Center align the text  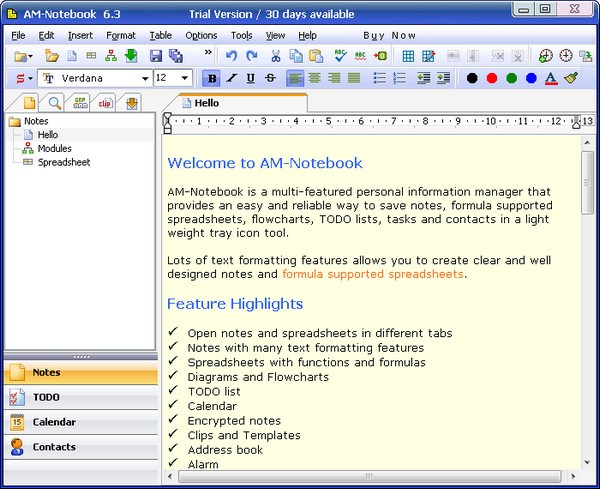coord(315,78)
